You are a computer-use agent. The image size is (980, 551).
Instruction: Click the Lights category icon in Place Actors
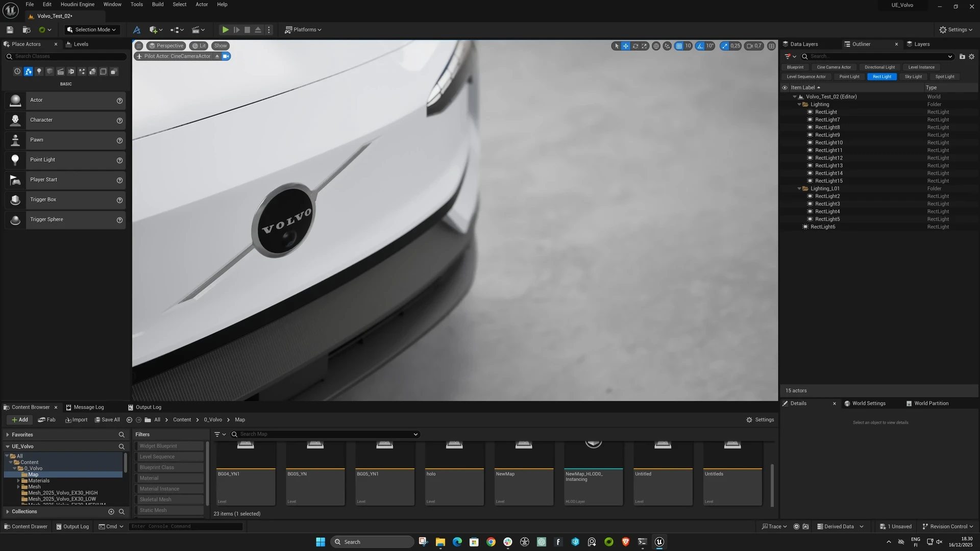39,71
